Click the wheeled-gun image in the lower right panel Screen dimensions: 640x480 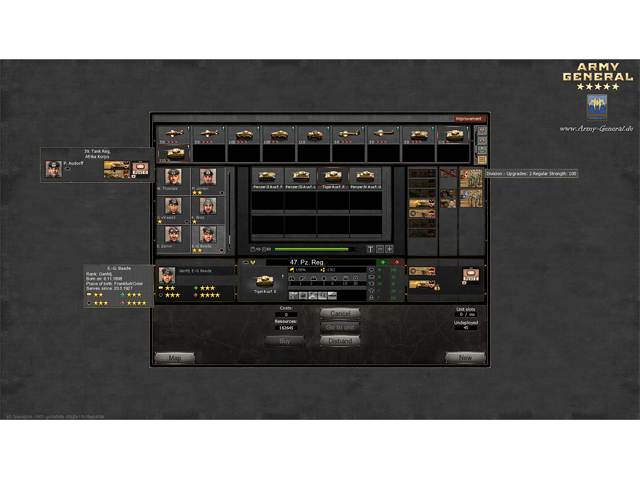(422, 271)
